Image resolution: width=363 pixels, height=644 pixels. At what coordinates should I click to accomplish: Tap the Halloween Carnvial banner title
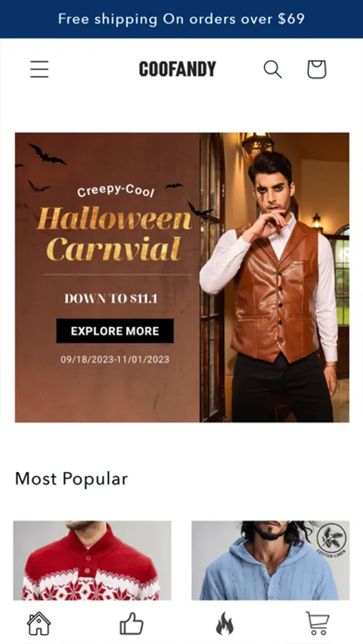click(x=114, y=234)
